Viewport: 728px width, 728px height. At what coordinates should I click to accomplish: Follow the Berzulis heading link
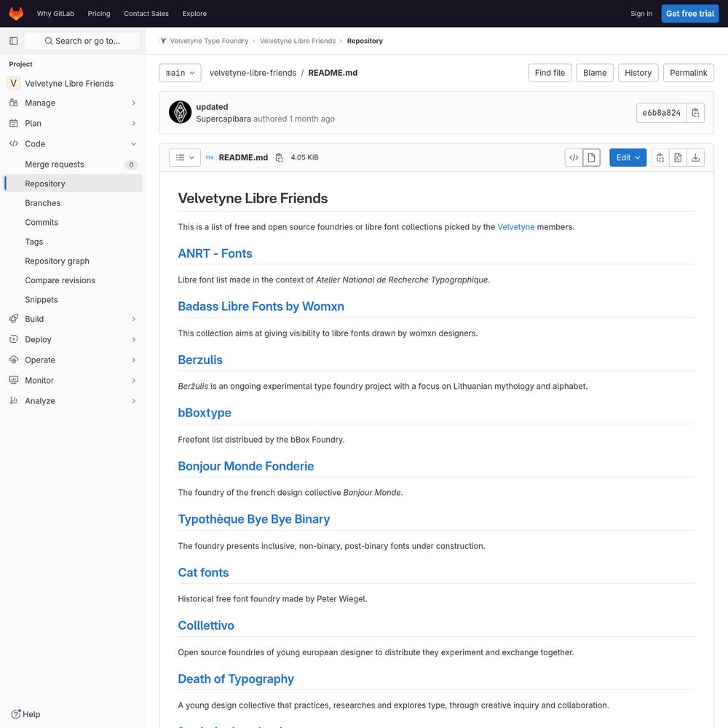point(200,360)
